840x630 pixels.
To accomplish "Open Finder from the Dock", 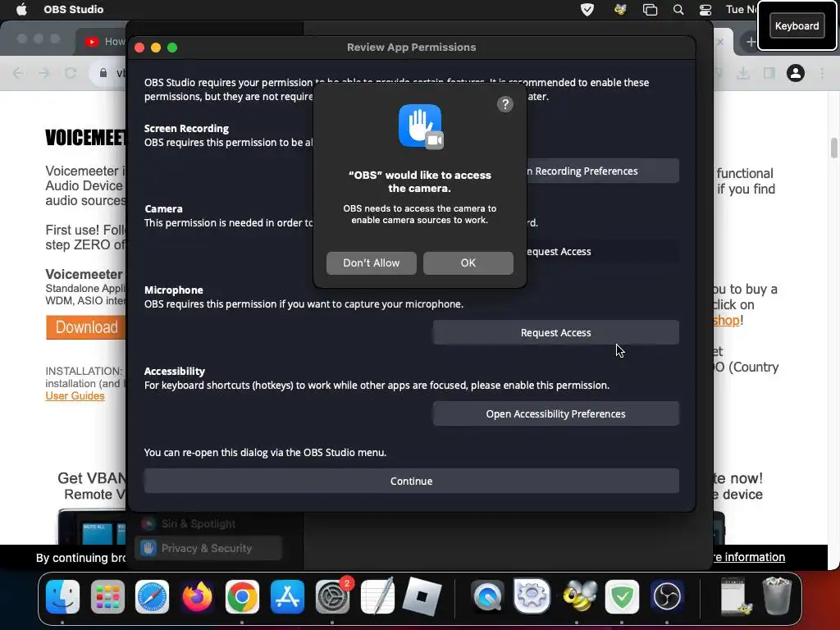I will point(62,596).
